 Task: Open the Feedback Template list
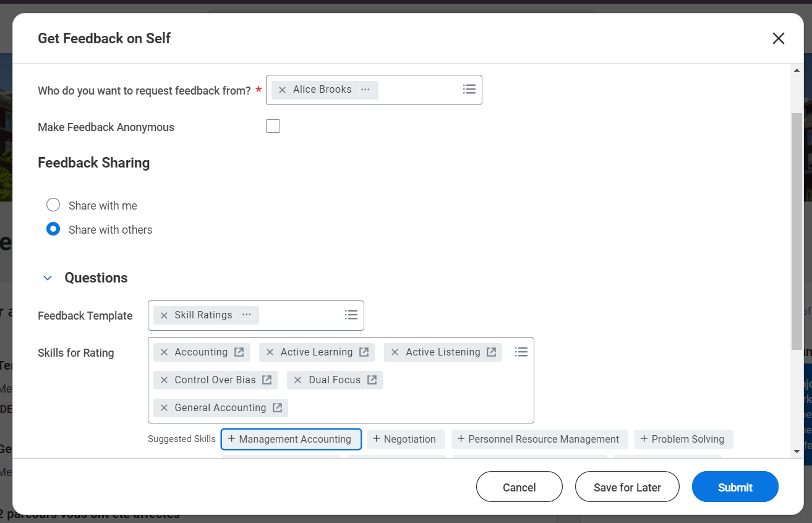351,315
